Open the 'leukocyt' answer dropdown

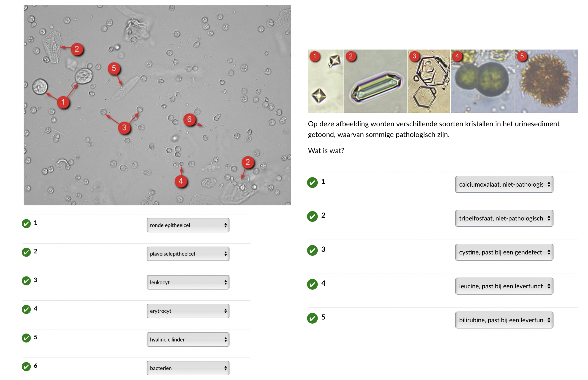coord(188,282)
